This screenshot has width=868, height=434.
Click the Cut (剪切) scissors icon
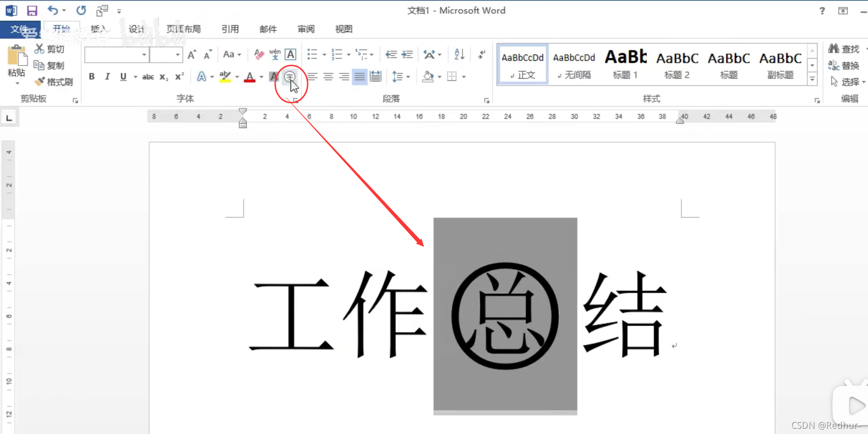click(x=39, y=49)
